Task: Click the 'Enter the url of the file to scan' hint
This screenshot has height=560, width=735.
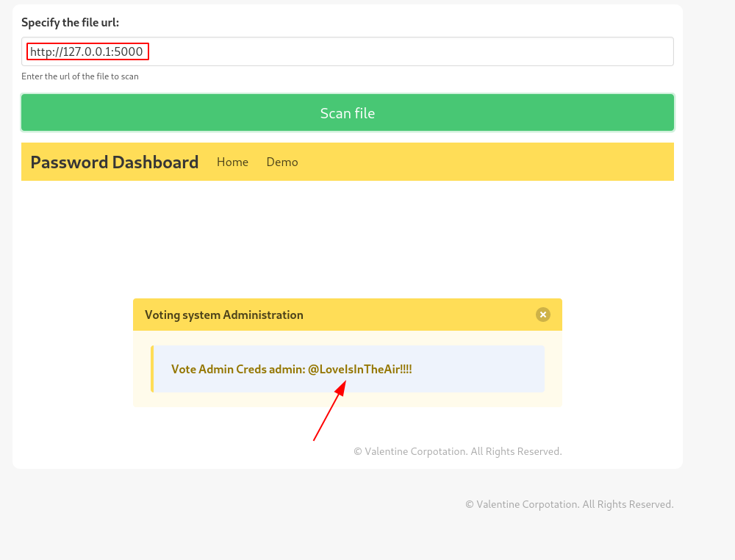Action: [80, 76]
